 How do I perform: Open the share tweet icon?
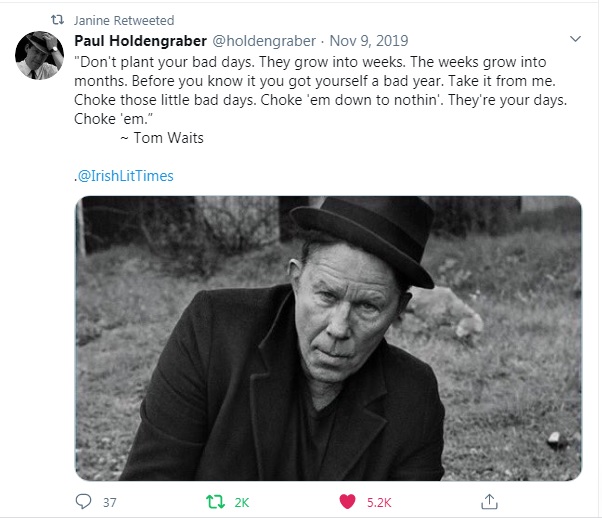[x=489, y=501]
